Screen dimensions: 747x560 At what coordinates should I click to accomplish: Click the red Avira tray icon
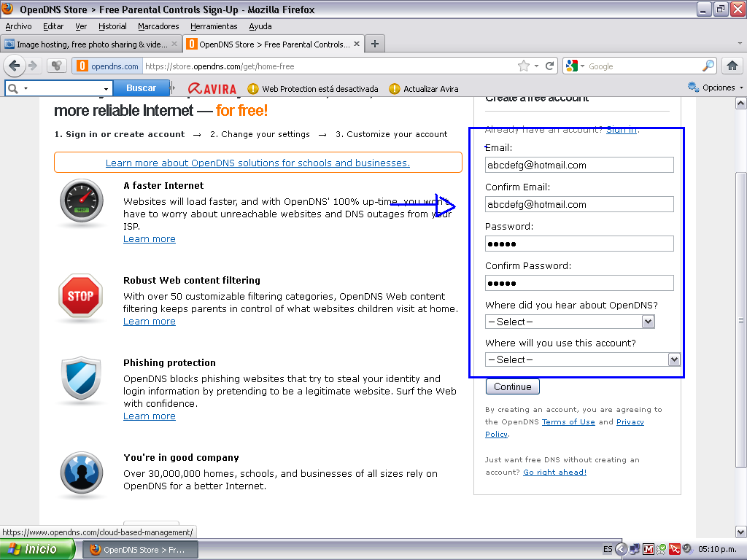[675, 549]
